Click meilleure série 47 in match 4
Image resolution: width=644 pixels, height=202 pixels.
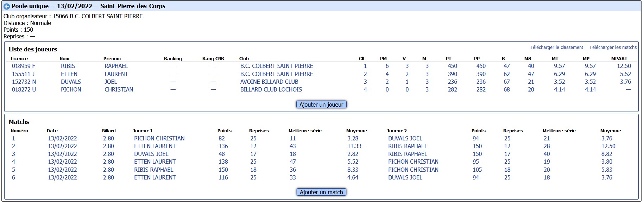293,162
